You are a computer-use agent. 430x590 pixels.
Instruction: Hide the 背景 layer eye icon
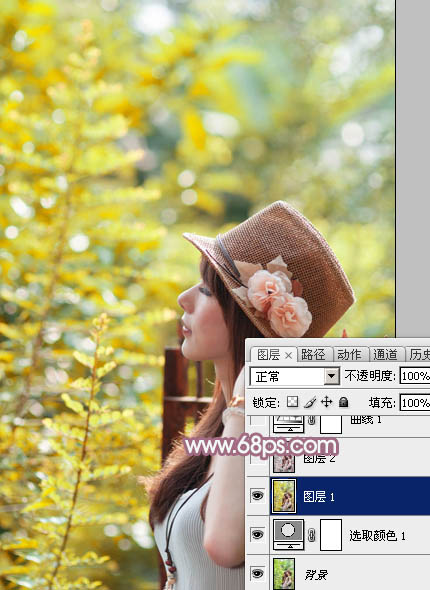(257, 573)
